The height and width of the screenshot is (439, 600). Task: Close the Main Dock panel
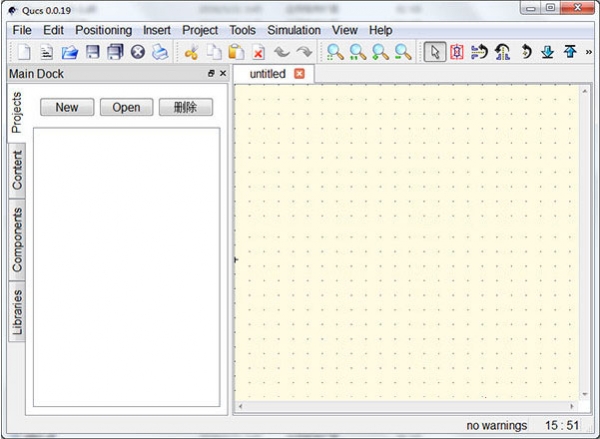pos(223,74)
